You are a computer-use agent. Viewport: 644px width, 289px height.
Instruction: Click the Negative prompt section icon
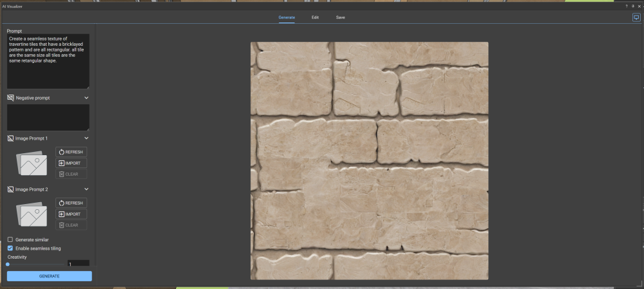10,98
